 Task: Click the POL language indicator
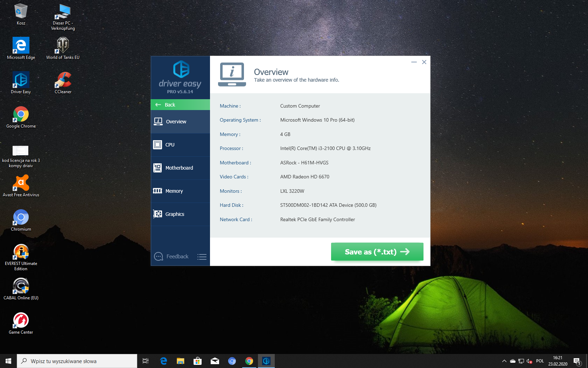540,361
